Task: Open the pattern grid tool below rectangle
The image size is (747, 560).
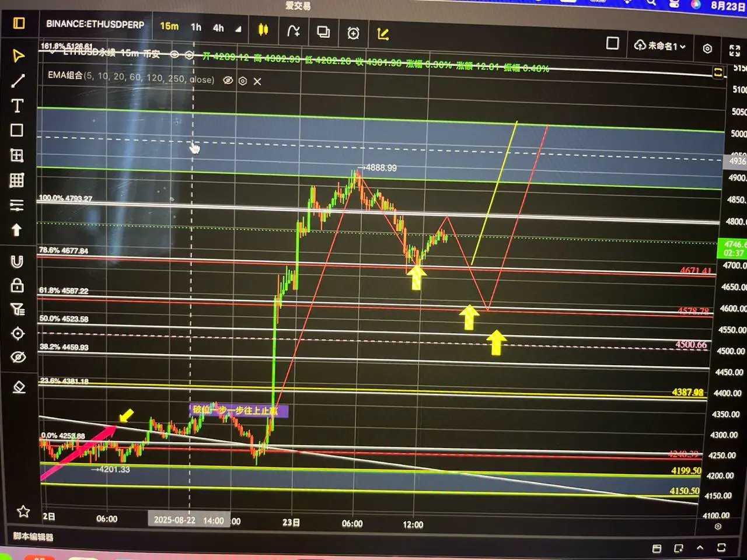Action: click(x=17, y=155)
